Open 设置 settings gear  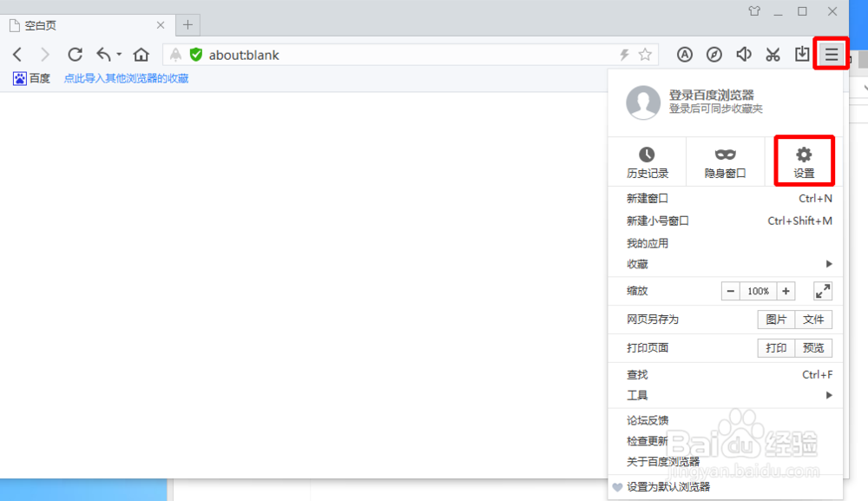[x=804, y=162]
